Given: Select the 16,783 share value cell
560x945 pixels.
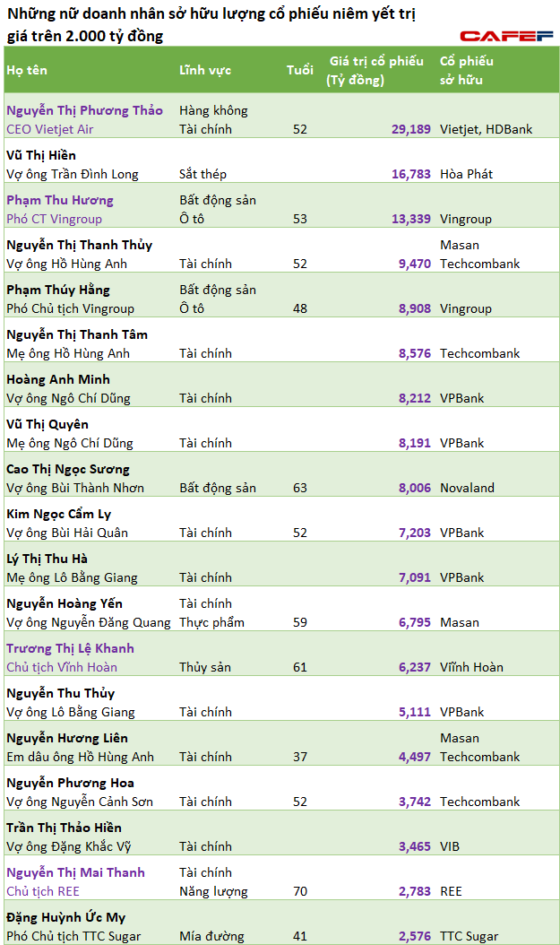Looking at the screenshot, I should pos(410,174).
